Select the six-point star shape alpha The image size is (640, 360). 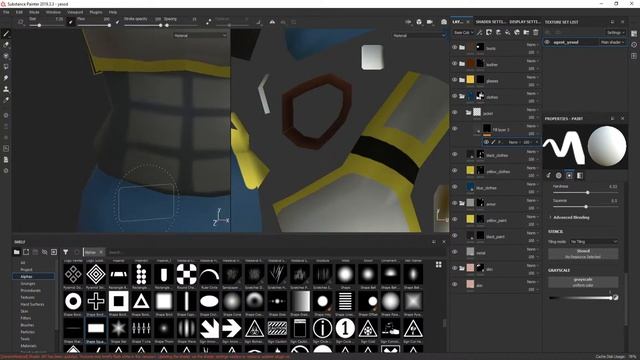(x=119, y=328)
